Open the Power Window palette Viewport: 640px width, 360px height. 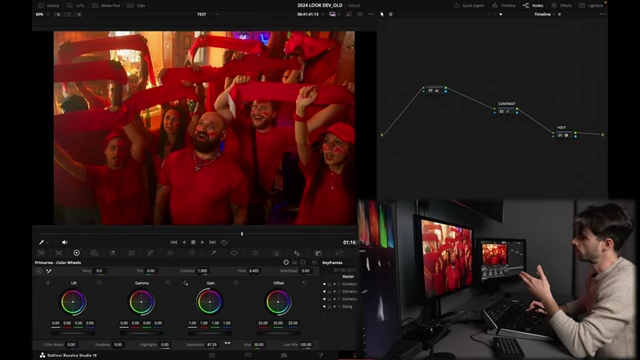point(234,253)
